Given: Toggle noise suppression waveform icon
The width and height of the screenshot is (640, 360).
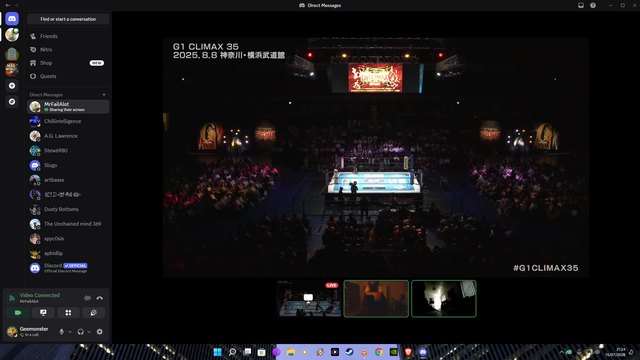Looking at the screenshot, I should coord(87,298).
